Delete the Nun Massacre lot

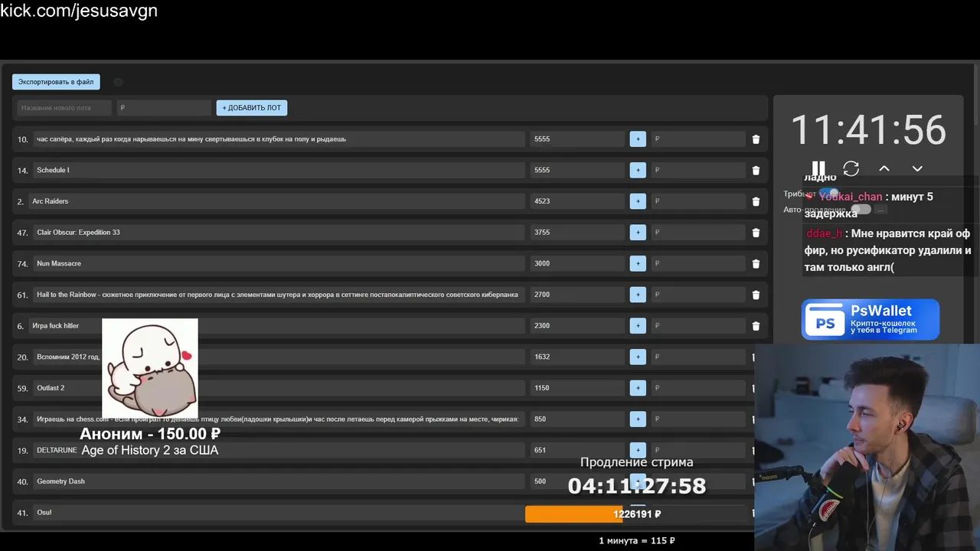coord(756,263)
